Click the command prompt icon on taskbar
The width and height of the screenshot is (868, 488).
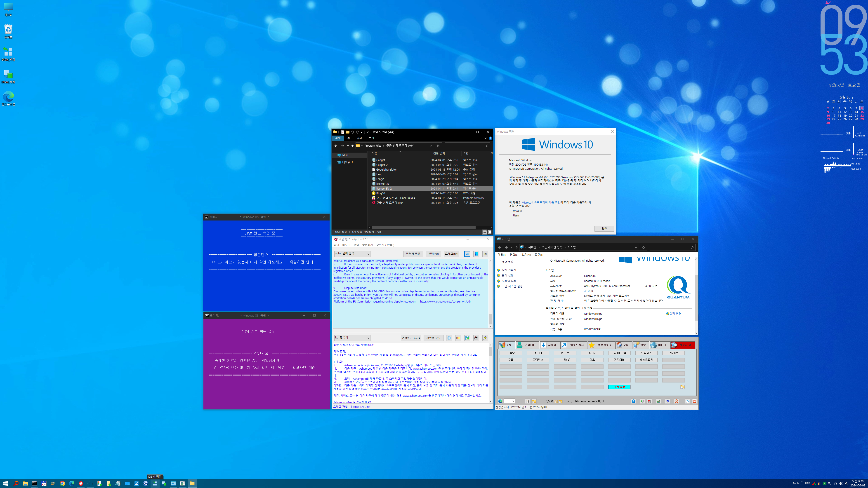tap(34, 483)
